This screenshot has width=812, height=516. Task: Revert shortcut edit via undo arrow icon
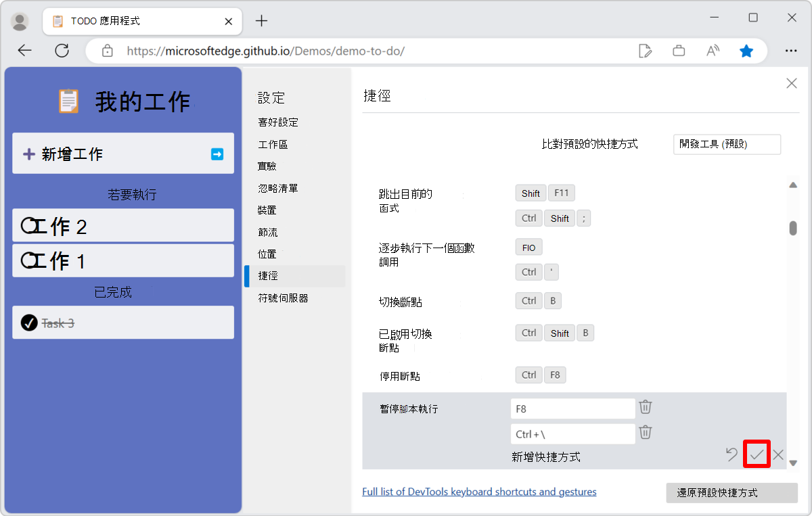(731, 454)
